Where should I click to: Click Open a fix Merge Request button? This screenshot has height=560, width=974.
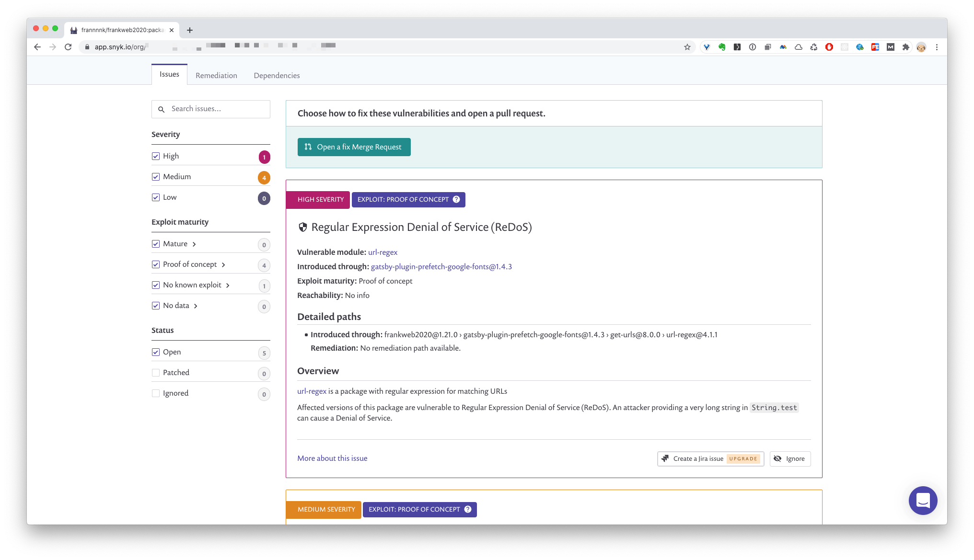[354, 147]
